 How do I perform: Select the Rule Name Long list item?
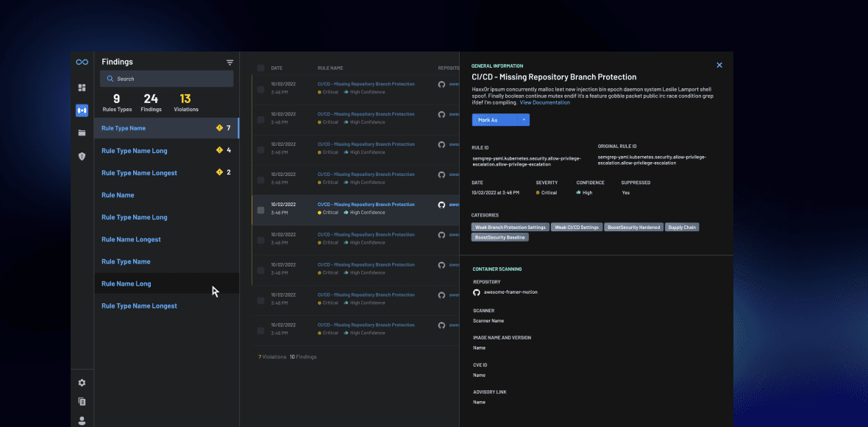coord(127,283)
